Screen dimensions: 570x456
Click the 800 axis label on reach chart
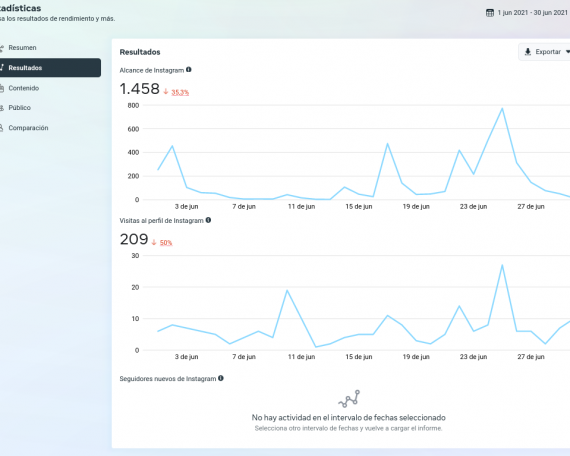coord(133,105)
